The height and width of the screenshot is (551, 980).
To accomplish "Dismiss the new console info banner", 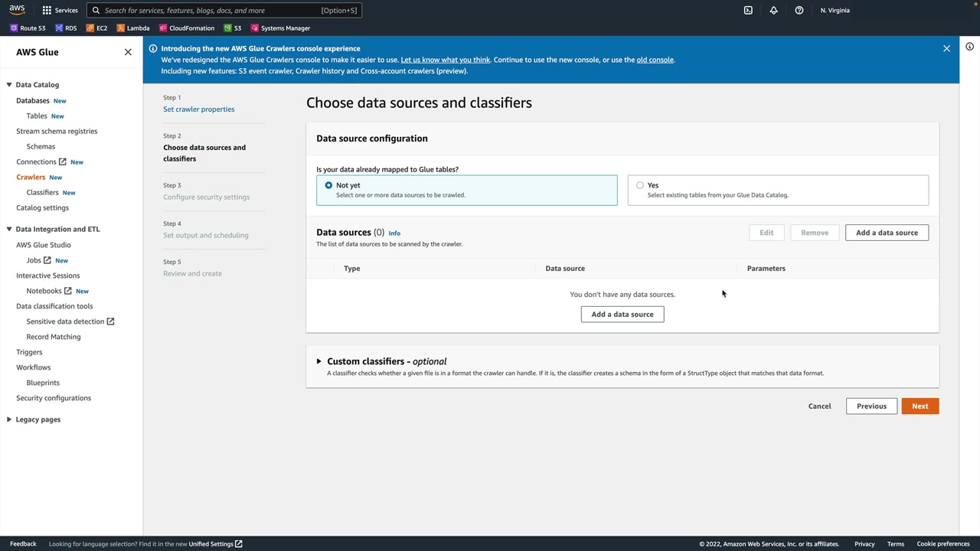I will [x=946, y=48].
